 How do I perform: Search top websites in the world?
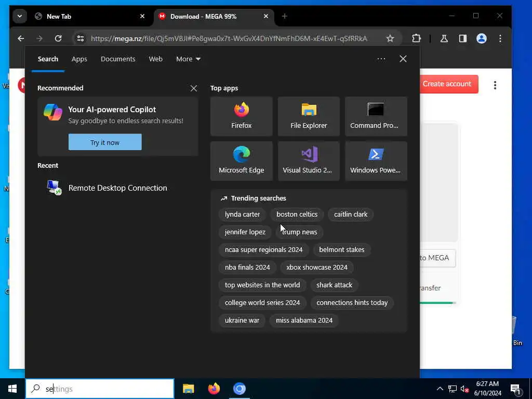coord(262,285)
